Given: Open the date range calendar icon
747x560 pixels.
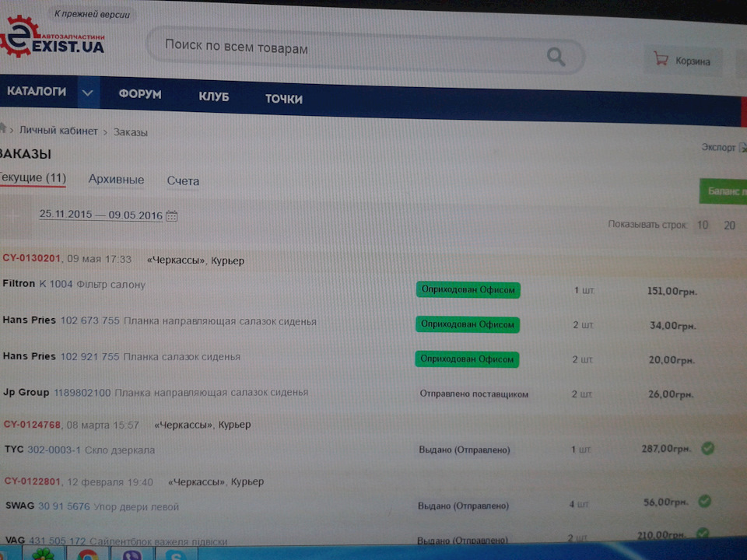Looking at the screenshot, I should tap(171, 215).
